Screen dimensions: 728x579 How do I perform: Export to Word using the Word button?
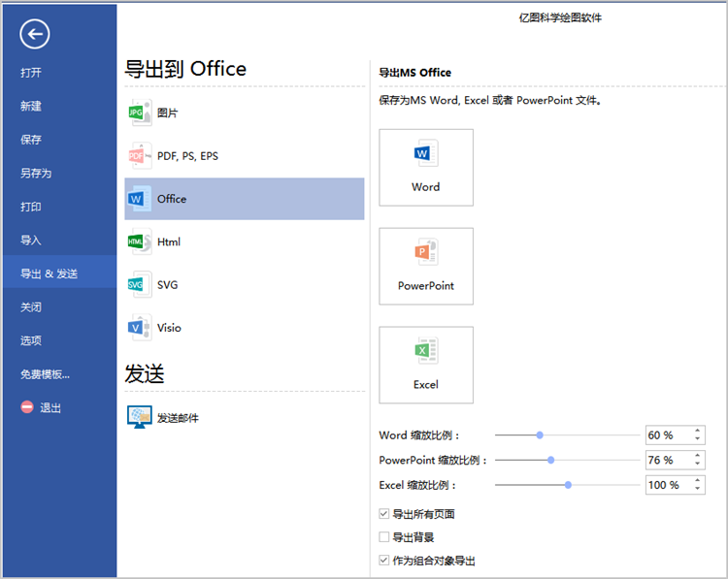[426, 168]
